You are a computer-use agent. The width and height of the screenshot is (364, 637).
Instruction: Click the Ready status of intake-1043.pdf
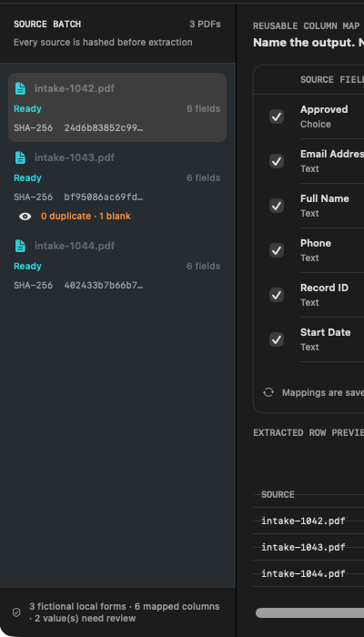click(x=27, y=178)
